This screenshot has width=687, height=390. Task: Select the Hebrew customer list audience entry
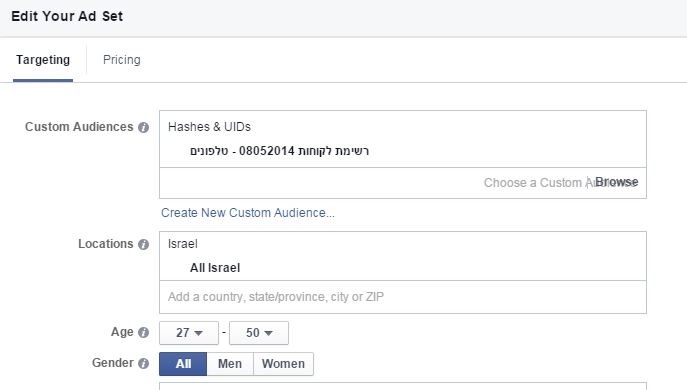pos(280,151)
